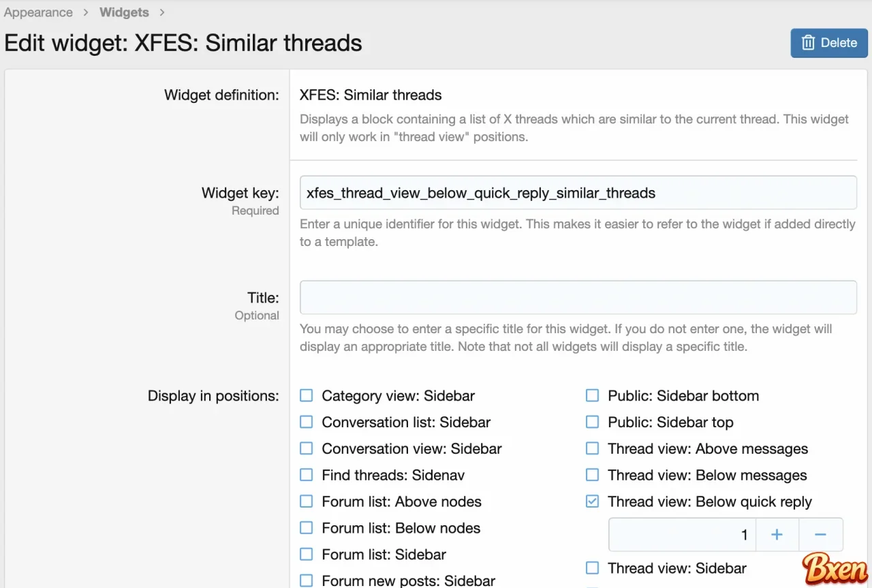This screenshot has height=588, width=872.
Task: Check the Find threads: Sidenav box
Action: tap(306, 474)
